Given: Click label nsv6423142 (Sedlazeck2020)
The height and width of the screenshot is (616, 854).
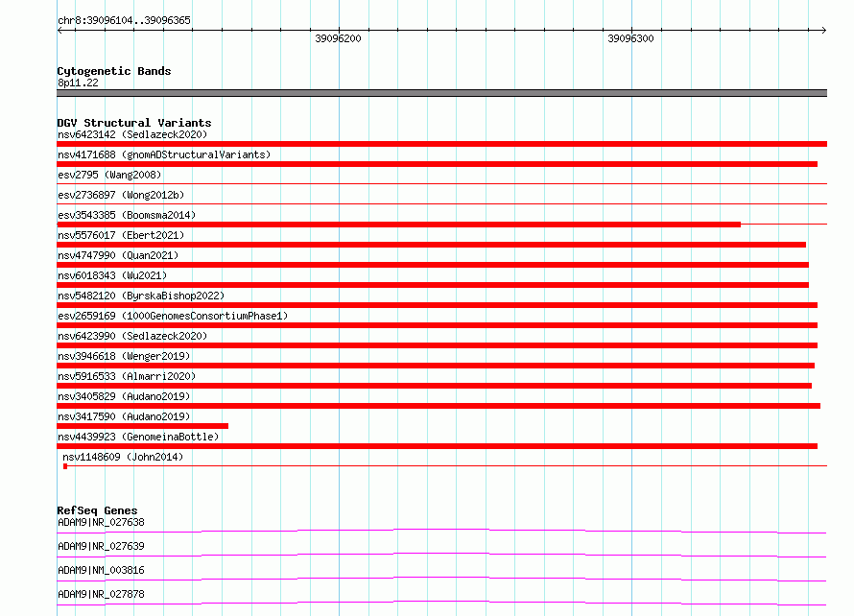Looking at the screenshot, I should [x=132, y=134].
